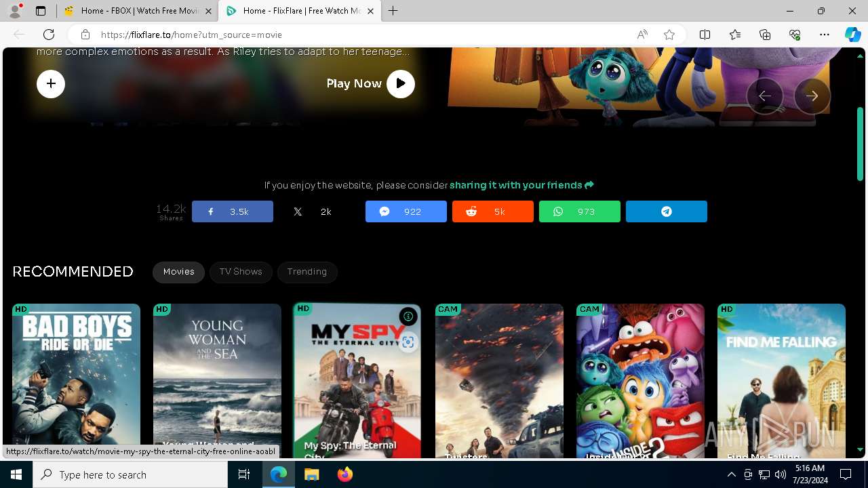Switch to FBOX browser tab
The height and width of the screenshot is (488, 868).
click(138, 11)
